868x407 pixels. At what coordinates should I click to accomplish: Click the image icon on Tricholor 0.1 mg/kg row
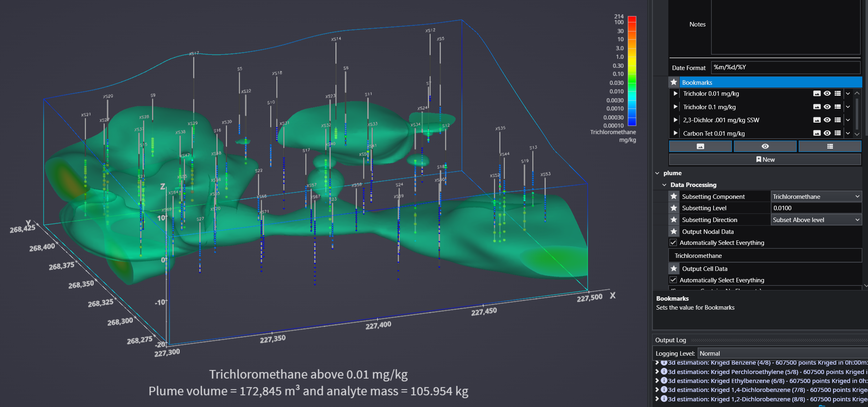(x=817, y=107)
